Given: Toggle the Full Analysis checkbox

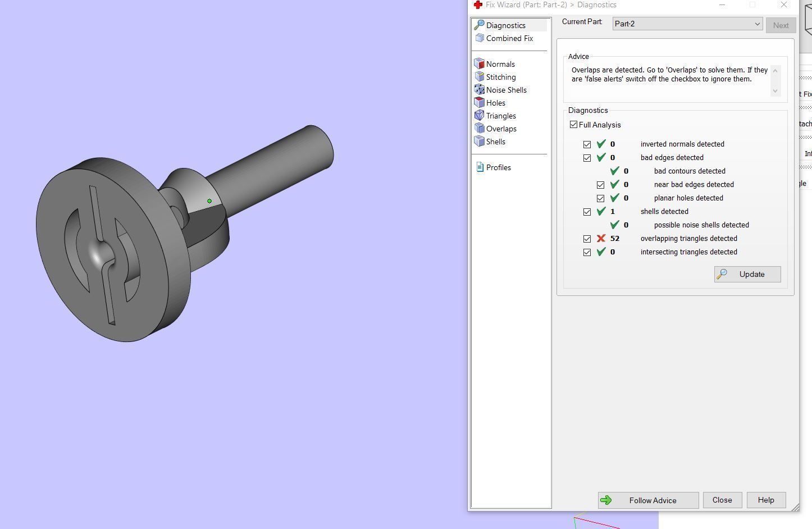Looking at the screenshot, I should click(x=573, y=125).
